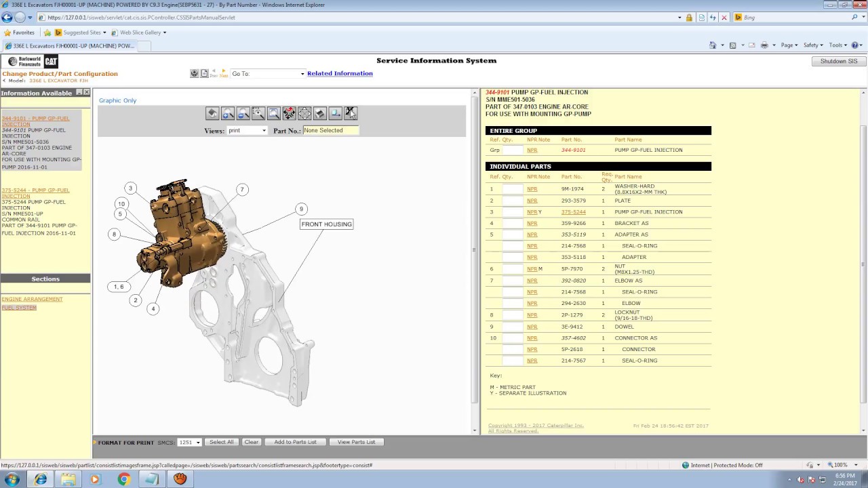Click the home/reset view graphic tool

point(212,113)
